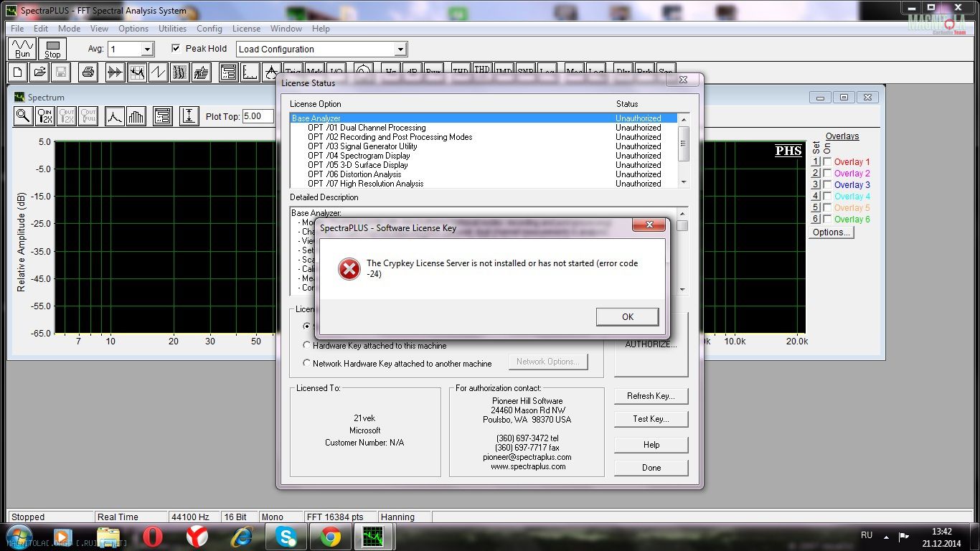This screenshot has height=551, width=980.
Task: Open Spectrum plot properties icon
Action: click(x=162, y=116)
